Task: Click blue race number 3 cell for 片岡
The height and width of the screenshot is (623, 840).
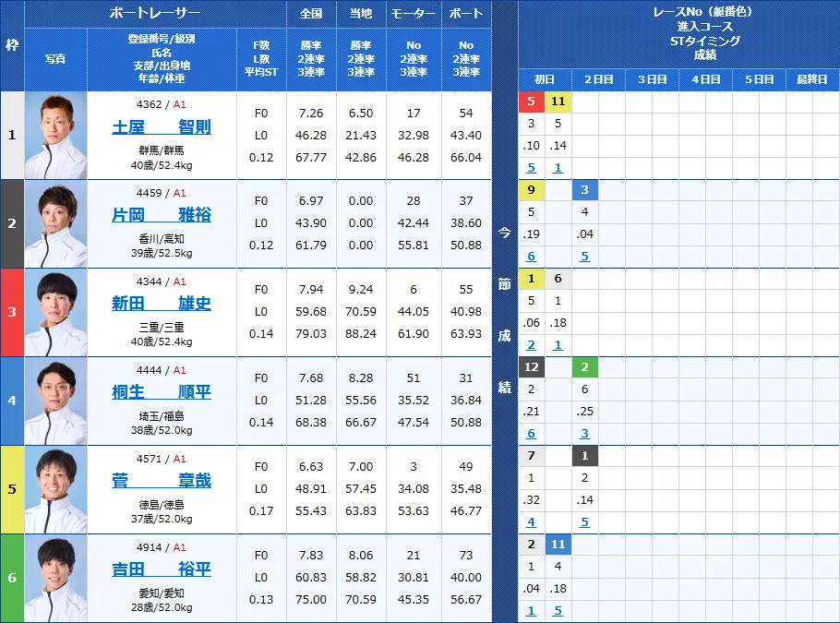Action: pos(584,189)
